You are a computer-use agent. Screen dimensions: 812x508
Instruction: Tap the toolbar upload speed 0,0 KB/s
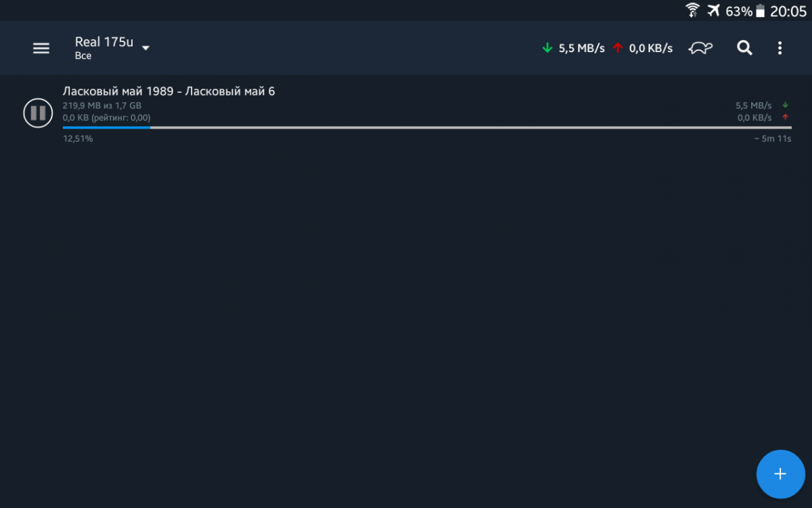click(651, 48)
